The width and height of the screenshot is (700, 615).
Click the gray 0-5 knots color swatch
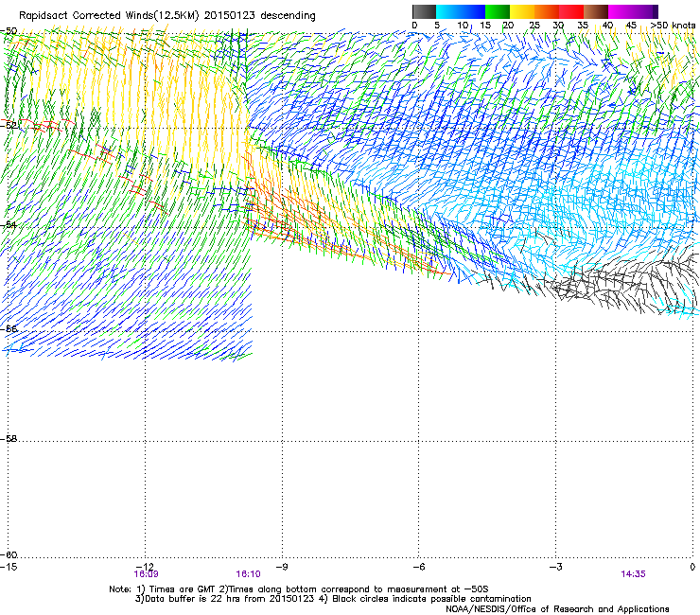tap(424, 11)
